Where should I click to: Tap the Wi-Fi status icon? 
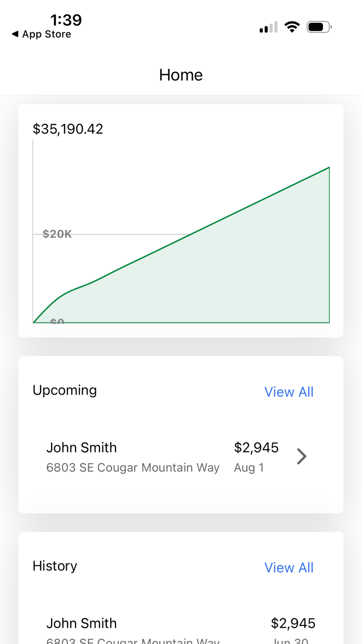click(292, 27)
